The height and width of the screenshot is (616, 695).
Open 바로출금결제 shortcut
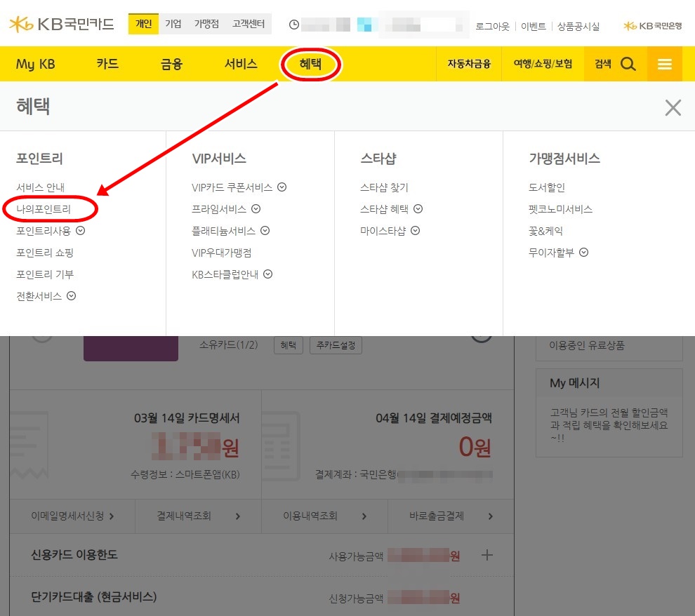click(451, 516)
